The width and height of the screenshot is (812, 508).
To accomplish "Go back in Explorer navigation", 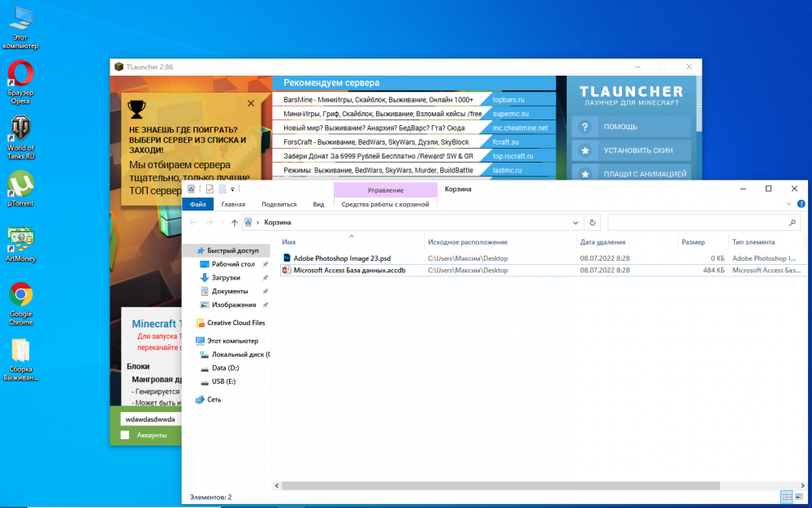I will click(193, 223).
